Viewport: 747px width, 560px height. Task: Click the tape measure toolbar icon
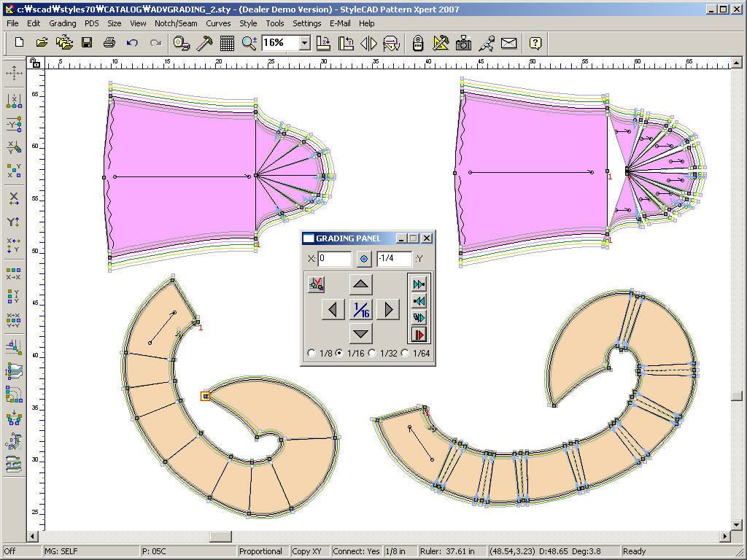[182, 43]
